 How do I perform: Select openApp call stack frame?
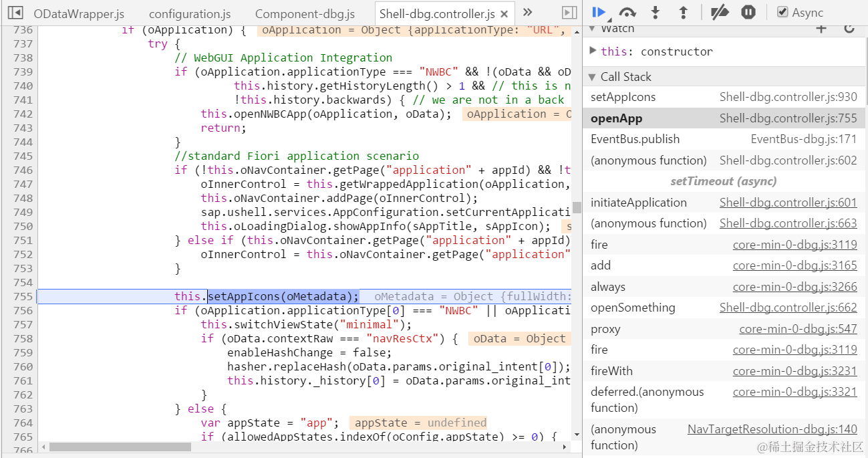[x=724, y=118]
